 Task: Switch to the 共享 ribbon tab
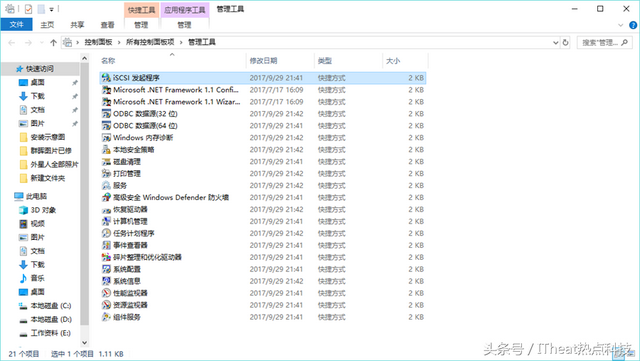pyautogui.click(x=77, y=25)
